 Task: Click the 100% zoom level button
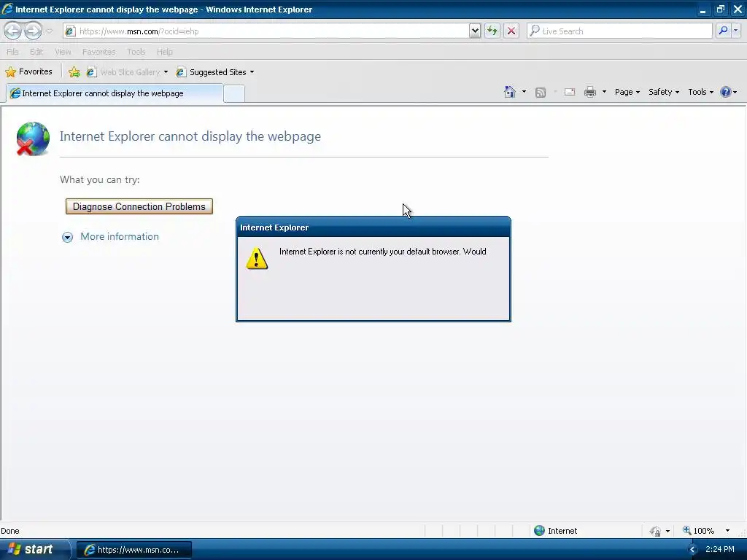click(x=698, y=531)
